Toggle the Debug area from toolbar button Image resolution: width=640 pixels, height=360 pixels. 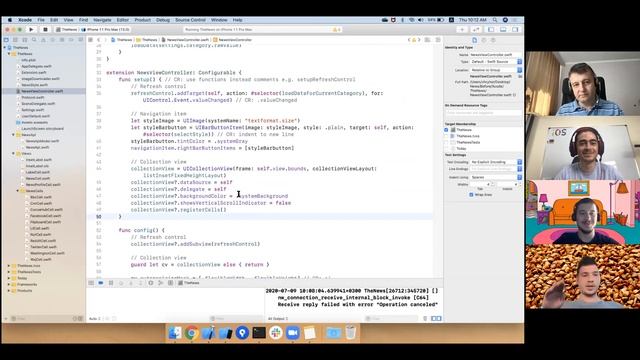[x=503, y=29]
